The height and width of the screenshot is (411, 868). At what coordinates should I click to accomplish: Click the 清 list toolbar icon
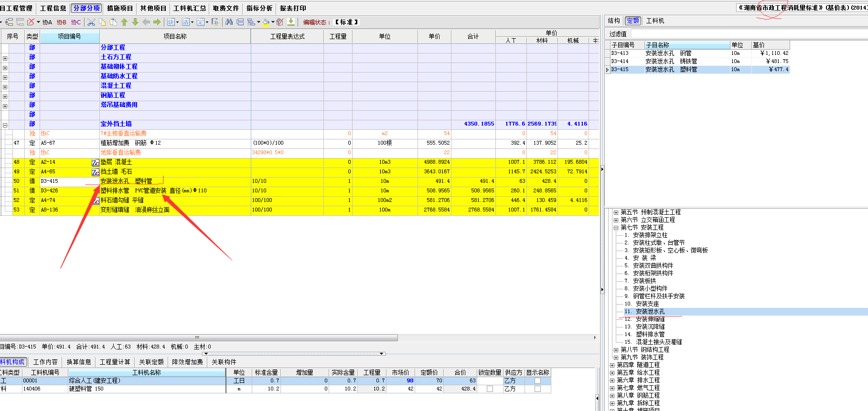click(x=186, y=22)
